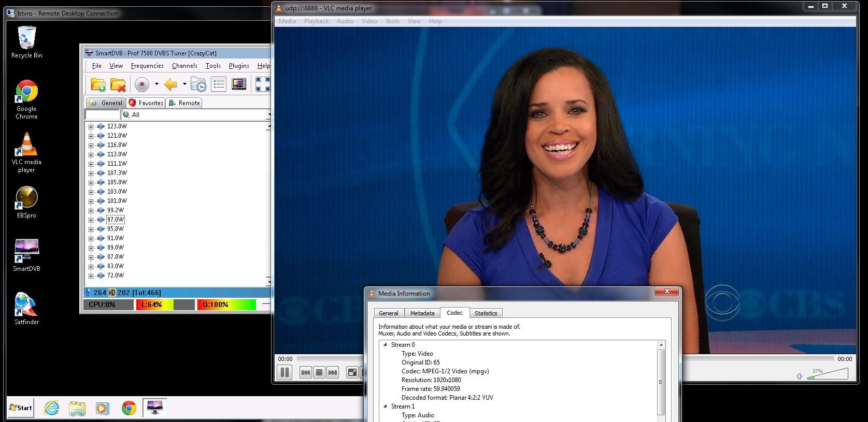Image resolution: width=868 pixels, height=422 pixels.
Task: Expand the 97.0W satellite node
Action: click(x=91, y=220)
